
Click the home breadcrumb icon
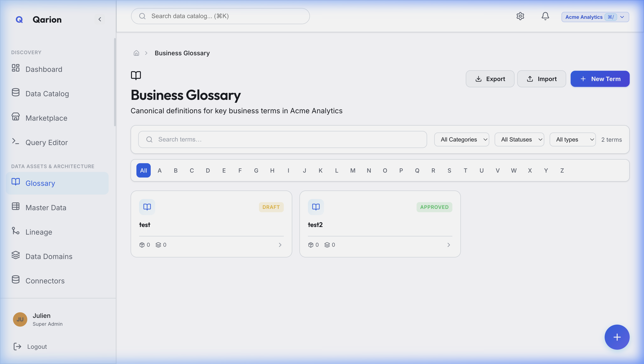click(136, 53)
